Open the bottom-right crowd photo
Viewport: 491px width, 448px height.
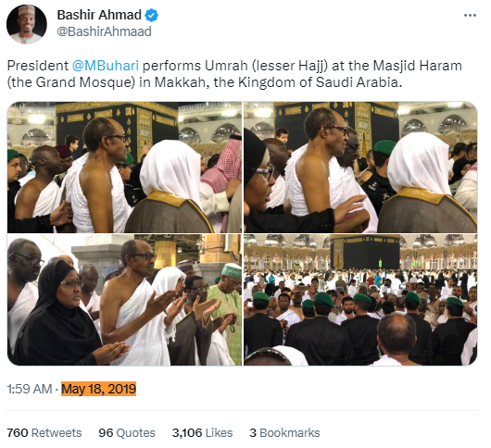pyautogui.click(x=360, y=300)
